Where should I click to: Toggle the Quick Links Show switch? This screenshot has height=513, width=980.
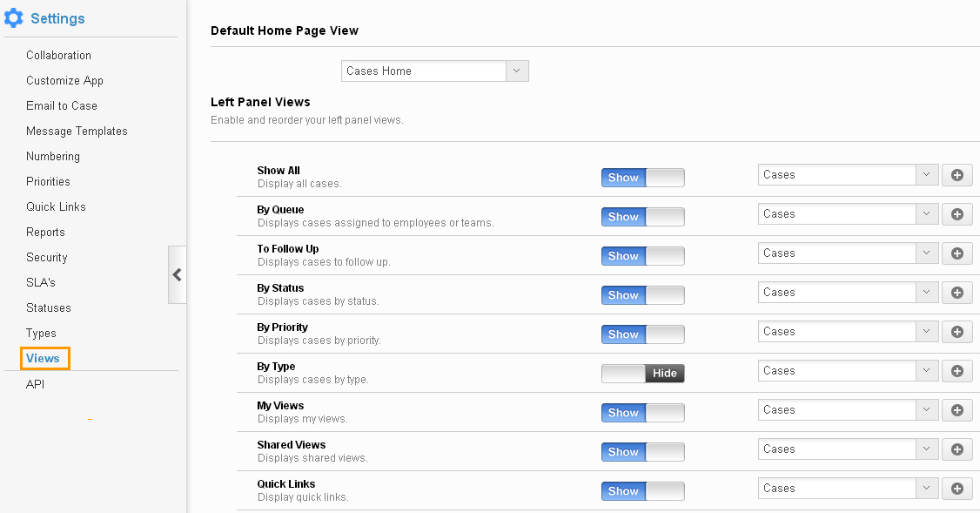(x=643, y=491)
